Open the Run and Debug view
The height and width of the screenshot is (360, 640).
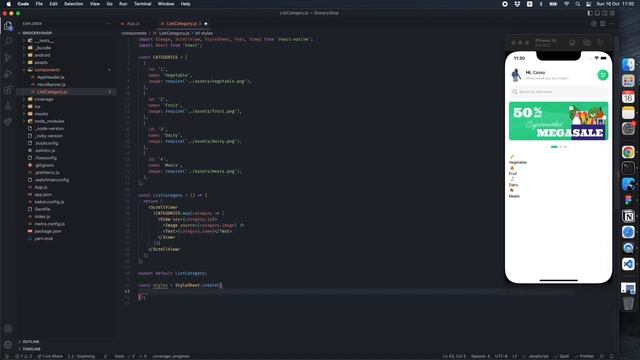pos(8,74)
